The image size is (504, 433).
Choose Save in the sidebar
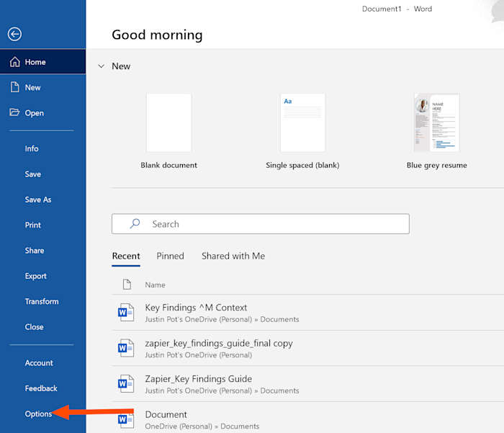(33, 174)
